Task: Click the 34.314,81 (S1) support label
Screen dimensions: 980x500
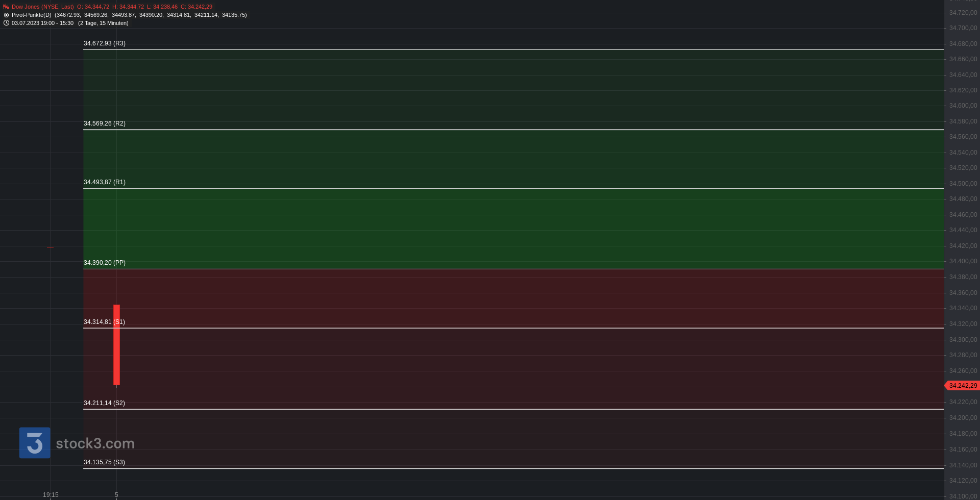Action: pos(104,322)
